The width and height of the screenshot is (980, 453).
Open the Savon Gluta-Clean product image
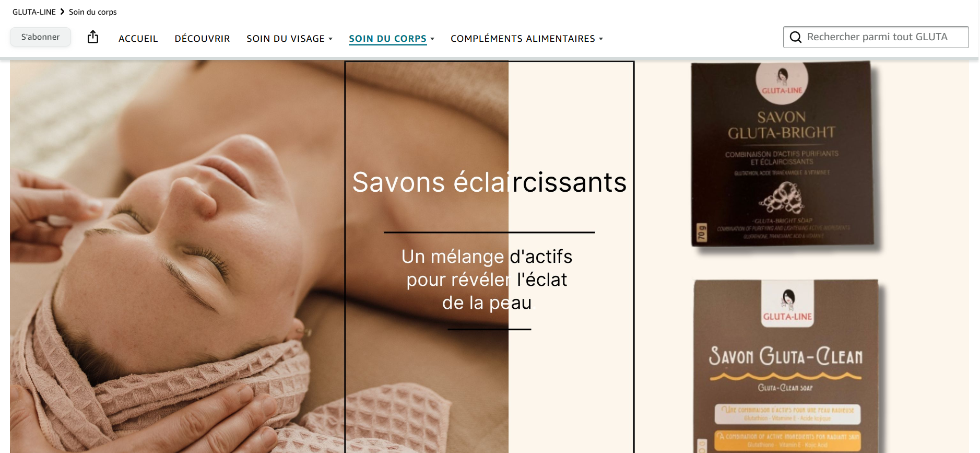pyautogui.click(x=786, y=366)
